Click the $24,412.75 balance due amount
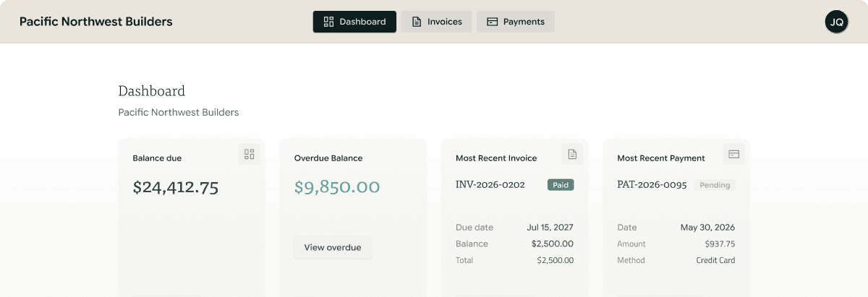Viewport: 868px width, 297px height. click(176, 187)
